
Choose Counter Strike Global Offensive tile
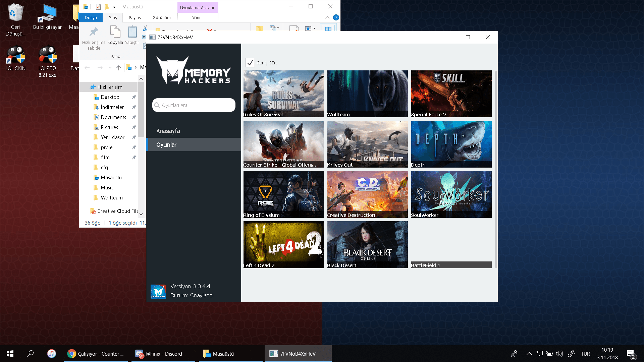click(x=284, y=144)
